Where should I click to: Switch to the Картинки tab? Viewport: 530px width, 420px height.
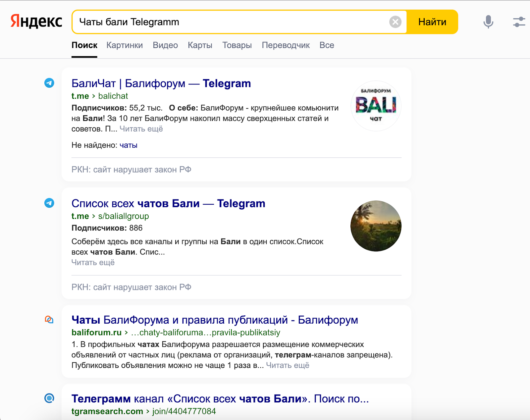[x=125, y=45]
